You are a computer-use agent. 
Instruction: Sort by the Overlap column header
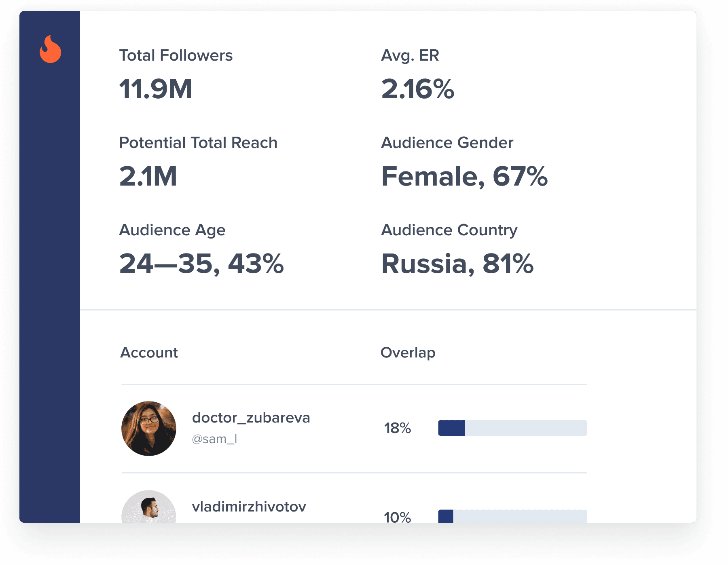tap(408, 353)
